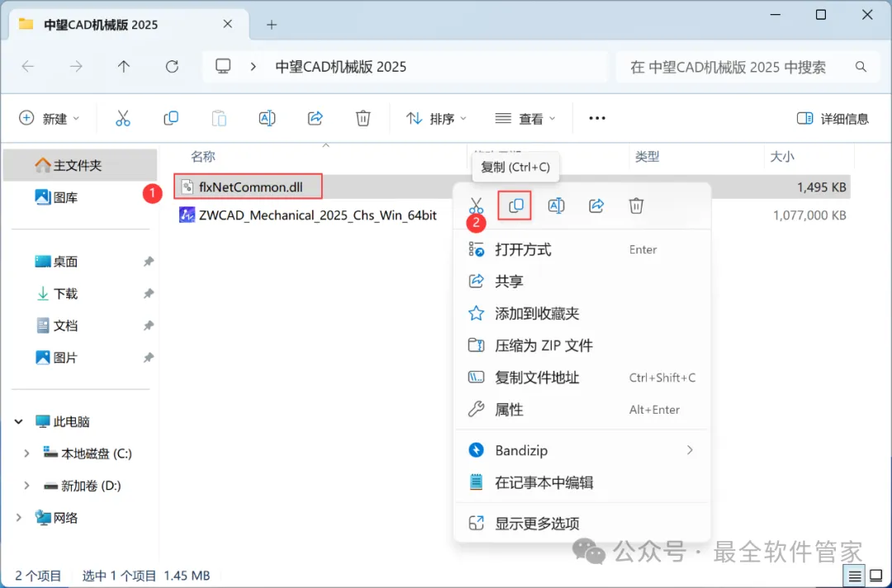Image resolution: width=892 pixels, height=588 pixels.
Task: Click the Rename icon in the toolbar
Action: click(267, 118)
